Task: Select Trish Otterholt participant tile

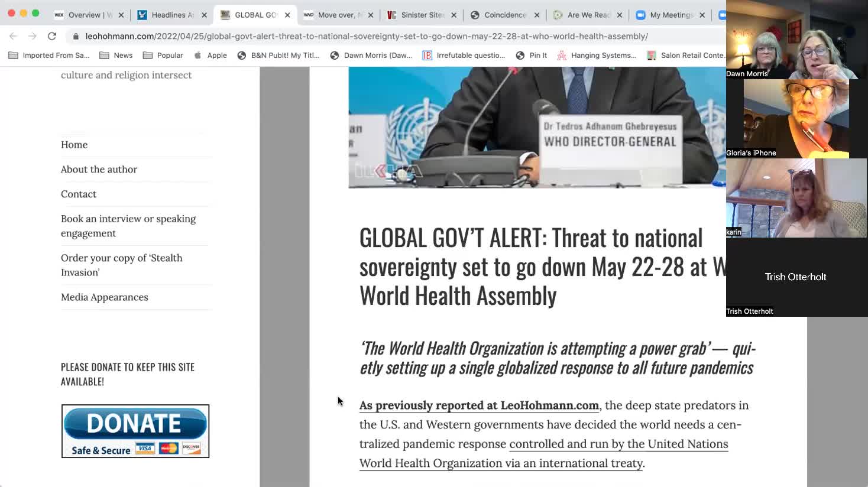Action: (x=796, y=277)
